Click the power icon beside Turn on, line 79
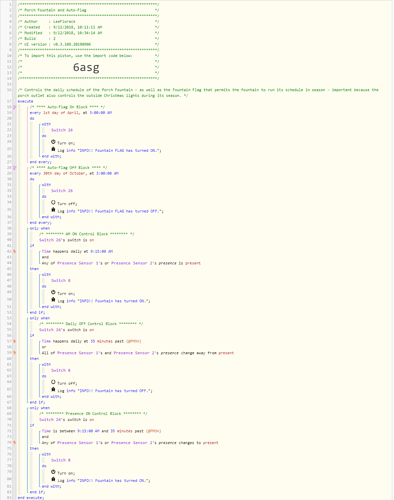Screen dimensions: 394x500 pos(53,472)
